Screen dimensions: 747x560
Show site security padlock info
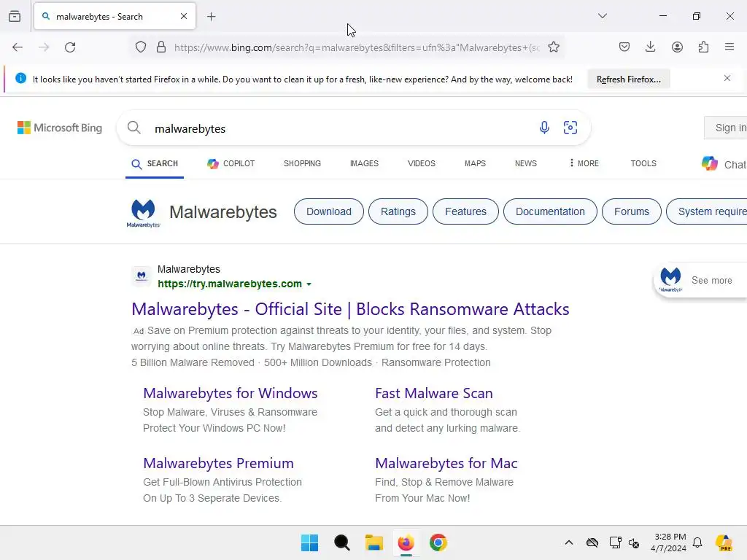[161, 47]
